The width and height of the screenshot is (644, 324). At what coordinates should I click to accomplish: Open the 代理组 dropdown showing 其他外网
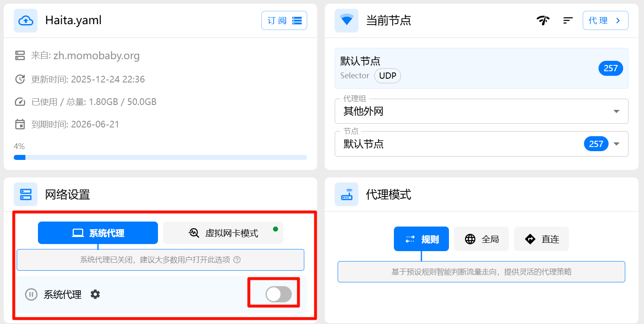coord(481,111)
